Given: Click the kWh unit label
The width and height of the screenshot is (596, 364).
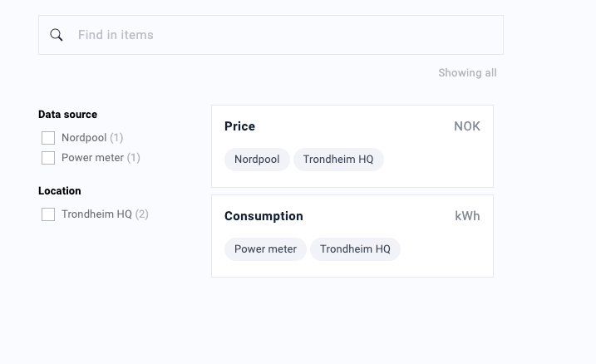Looking at the screenshot, I should 467,216.
